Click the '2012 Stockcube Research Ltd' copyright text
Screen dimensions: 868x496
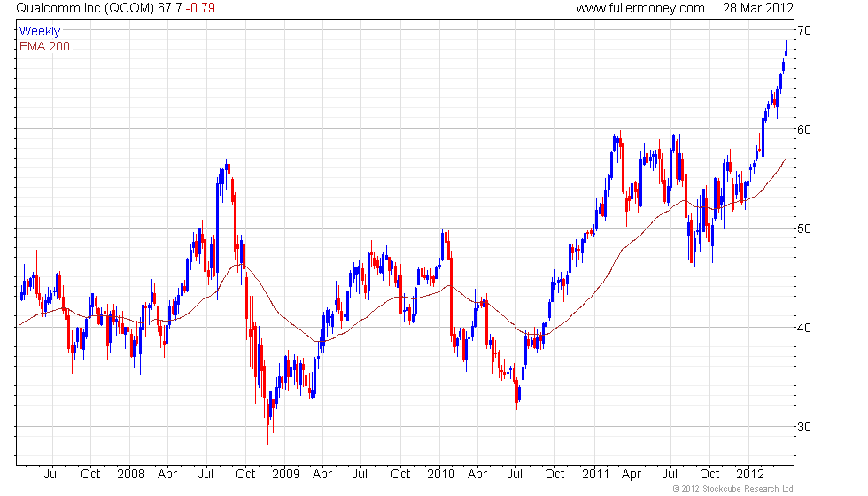point(733,489)
